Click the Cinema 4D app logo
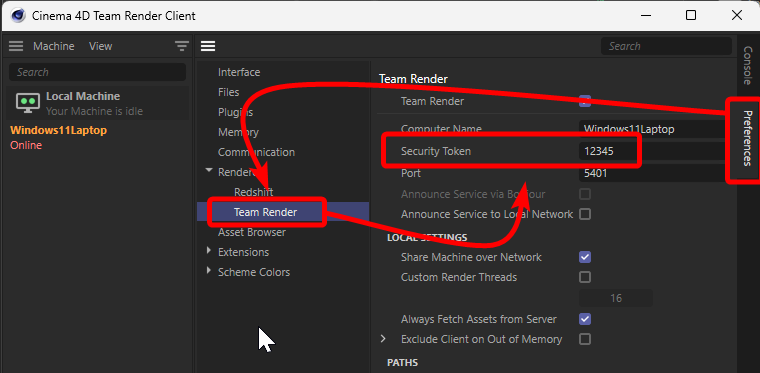The height and width of the screenshot is (373, 760). 18,16
